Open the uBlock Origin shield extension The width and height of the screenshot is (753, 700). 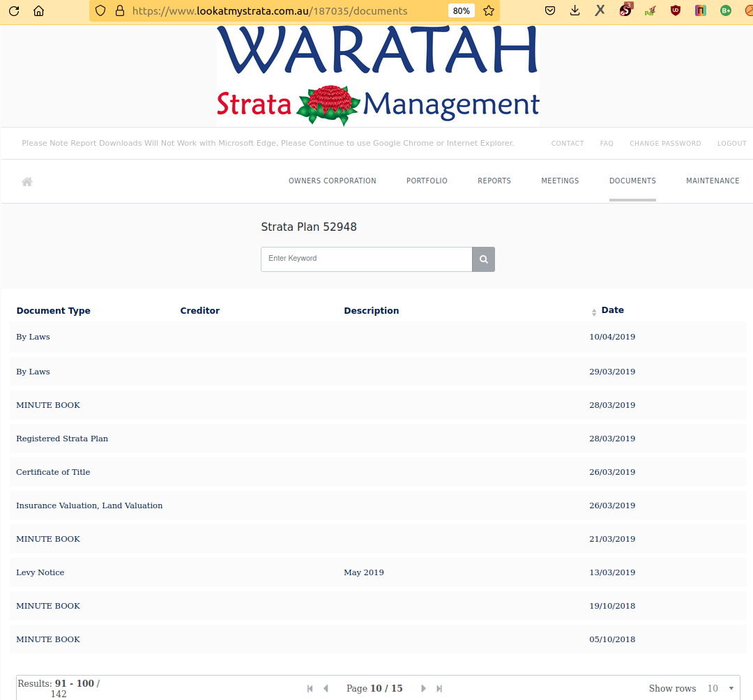pos(676,10)
